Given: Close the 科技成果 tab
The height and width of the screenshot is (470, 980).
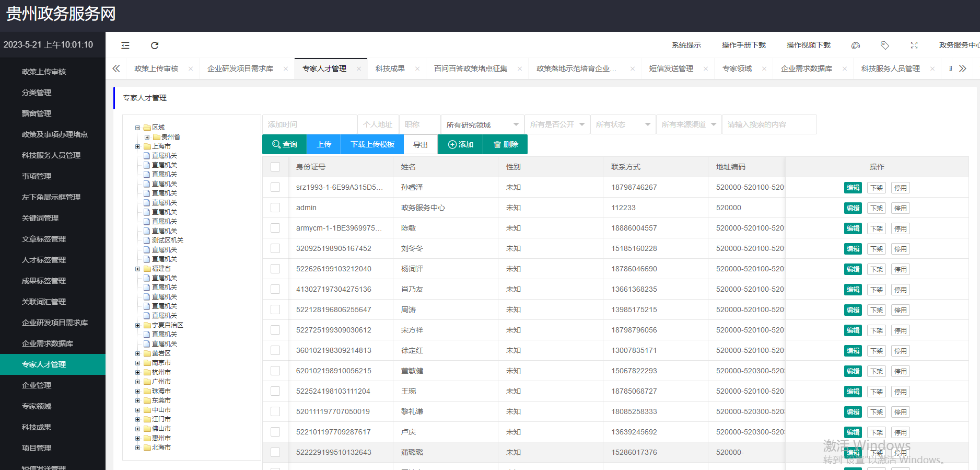Looking at the screenshot, I should [x=417, y=68].
